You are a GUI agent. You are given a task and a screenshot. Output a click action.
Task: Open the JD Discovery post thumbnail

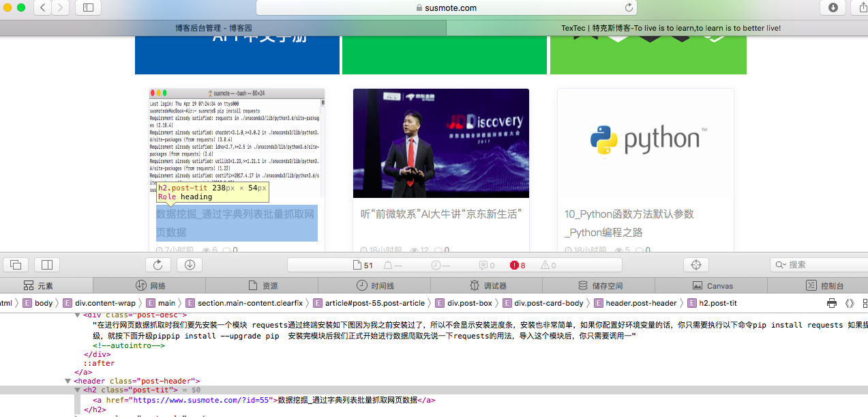pyautogui.click(x=441, y=143)
